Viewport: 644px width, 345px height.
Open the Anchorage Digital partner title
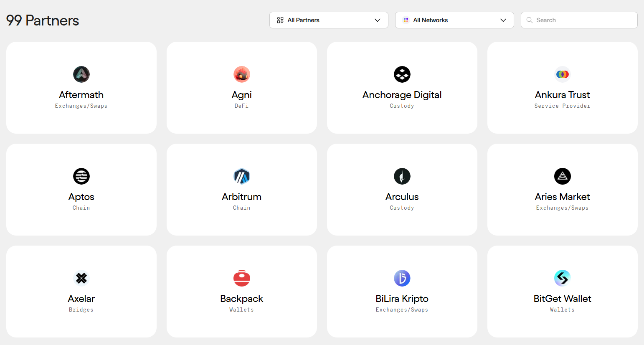(x=402, y=95)
